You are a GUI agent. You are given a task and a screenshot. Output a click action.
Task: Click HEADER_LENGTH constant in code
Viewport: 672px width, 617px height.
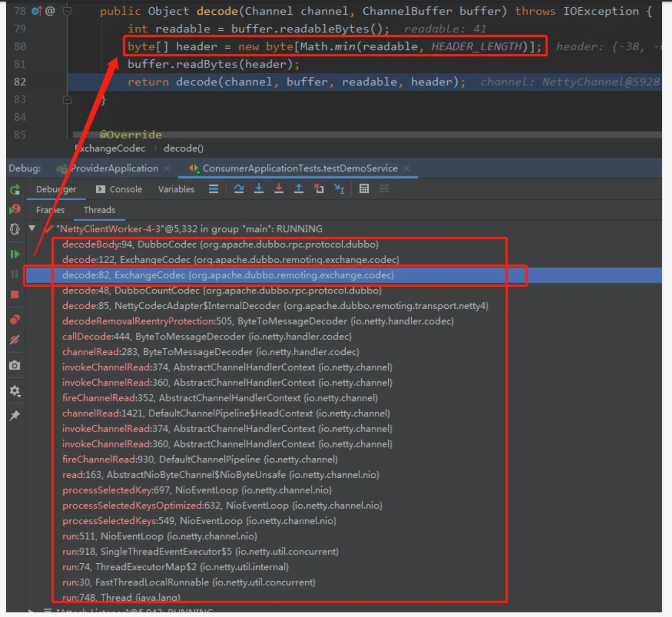click(x=476, y=47)
